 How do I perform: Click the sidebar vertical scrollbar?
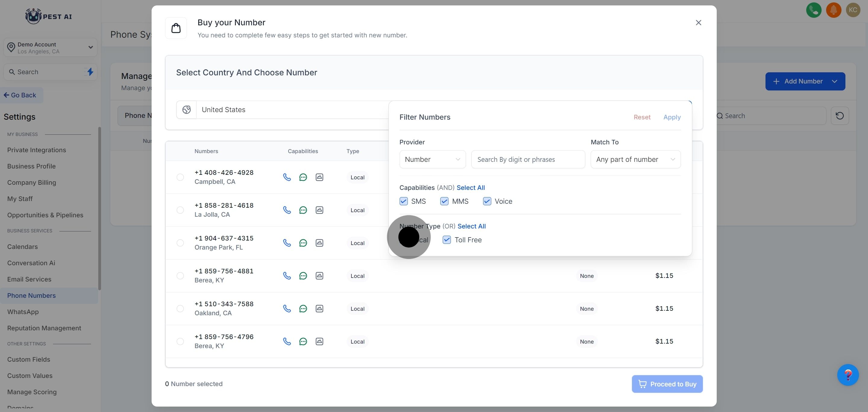coord(99,209)
